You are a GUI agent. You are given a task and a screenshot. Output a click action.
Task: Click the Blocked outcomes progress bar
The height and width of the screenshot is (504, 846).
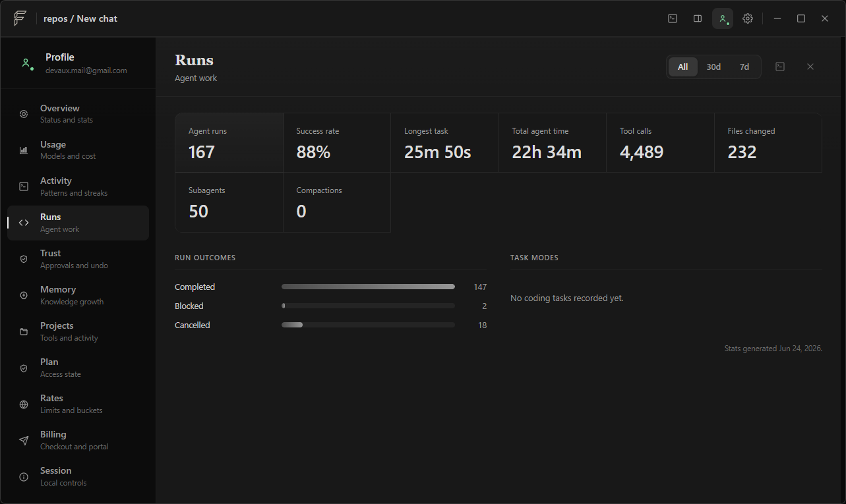point(368,306)
